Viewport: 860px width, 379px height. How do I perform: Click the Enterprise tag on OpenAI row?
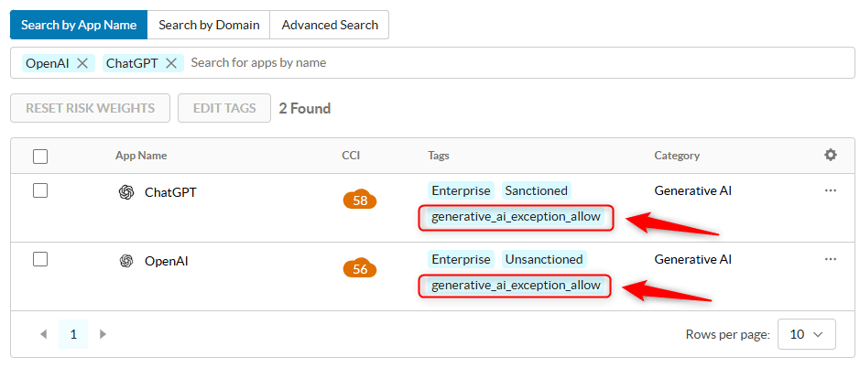pyautogui.click(x=461, y=259)
